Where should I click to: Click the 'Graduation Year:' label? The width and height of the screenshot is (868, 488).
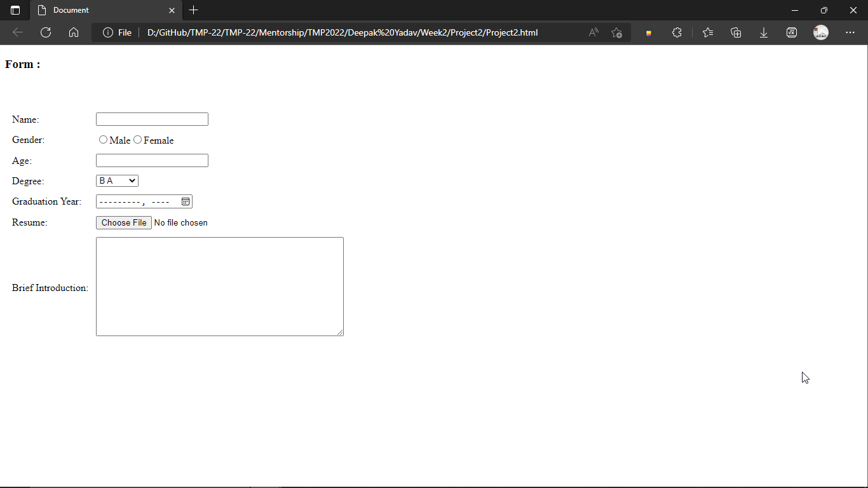(47, 201)
